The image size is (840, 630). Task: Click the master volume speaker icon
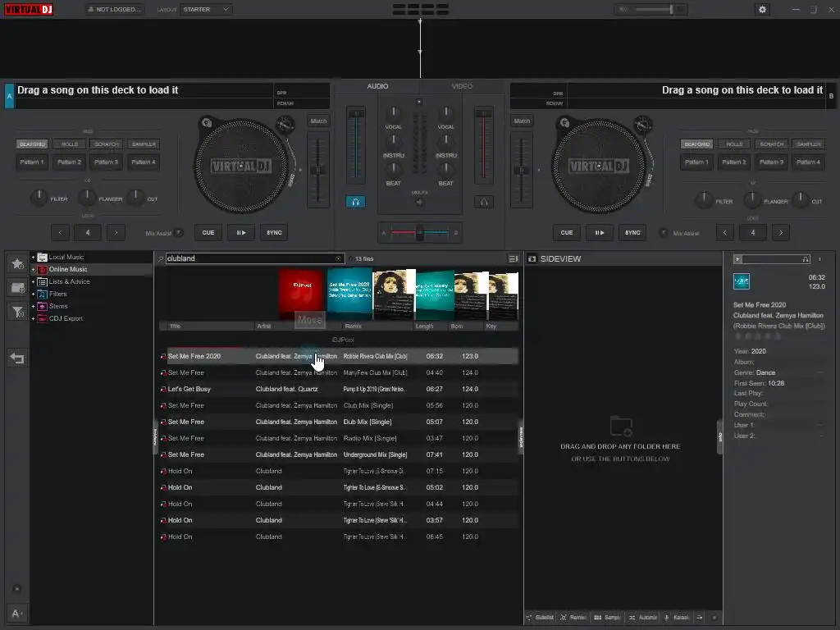[623, 9]
